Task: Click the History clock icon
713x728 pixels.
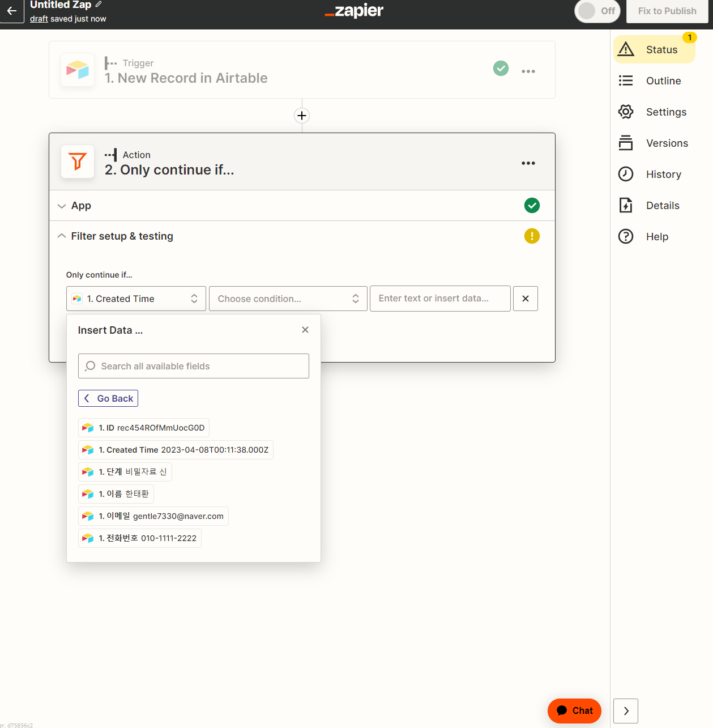Action: (x=626, y=174)
